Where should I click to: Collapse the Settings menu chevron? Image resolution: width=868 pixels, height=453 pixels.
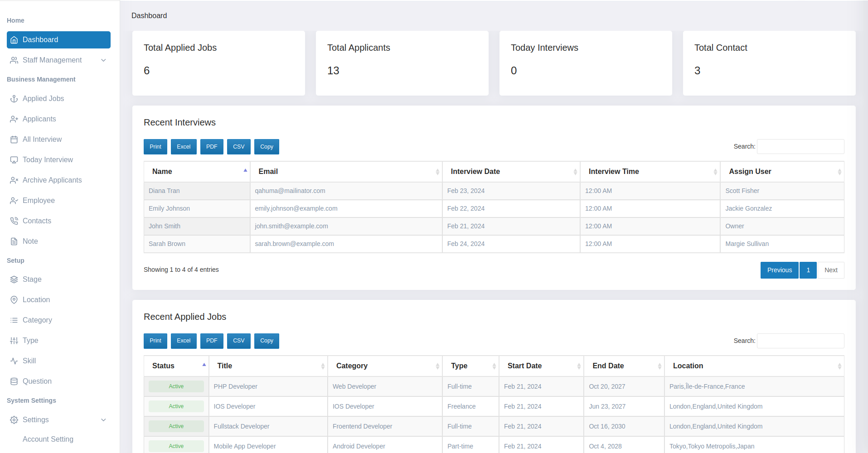click(103, 420)
